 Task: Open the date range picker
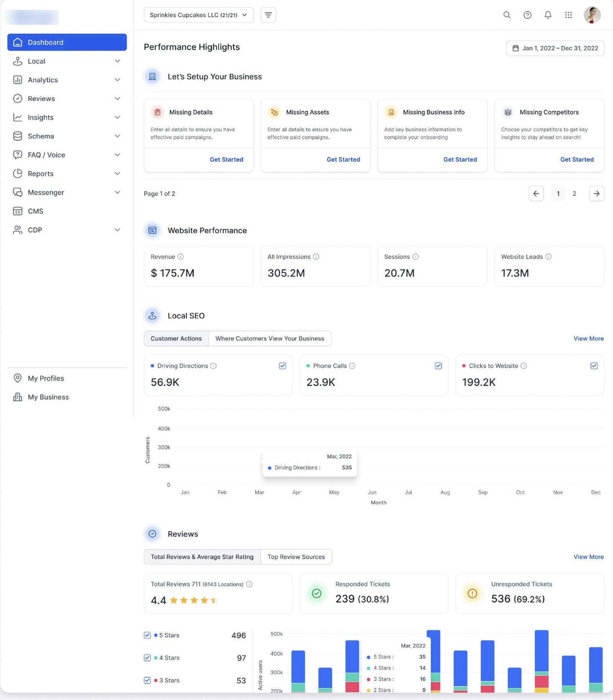[555, 48]
